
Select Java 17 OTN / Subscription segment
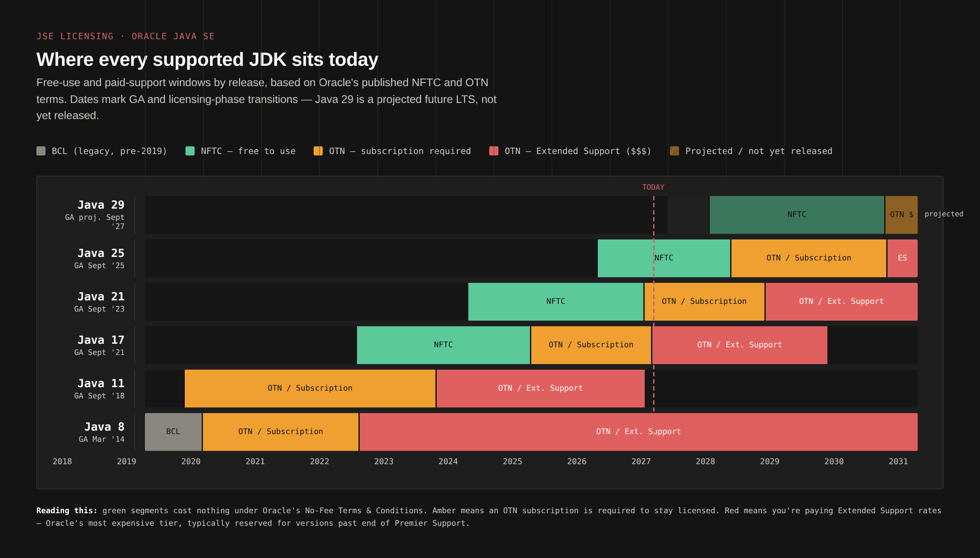tap(591, 345)
